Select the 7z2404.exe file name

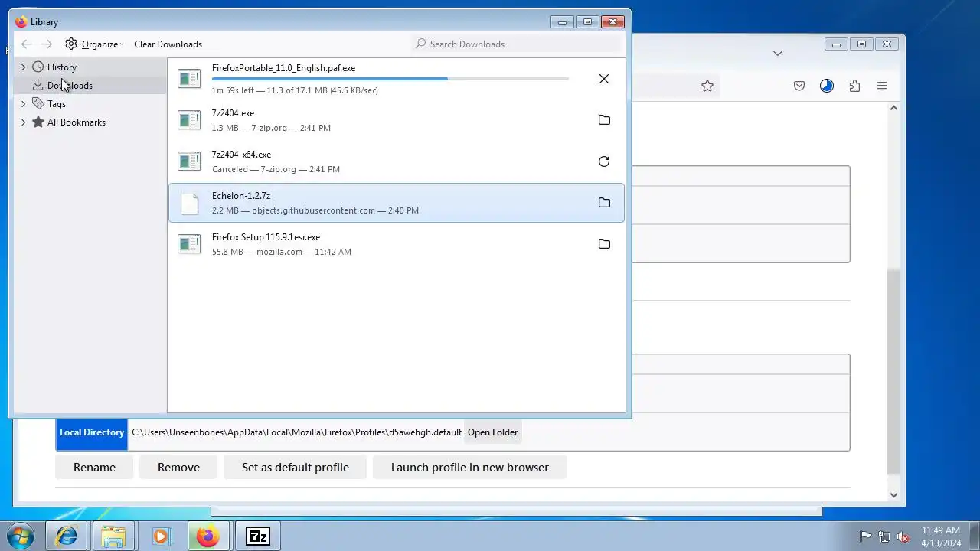(233, 113)
